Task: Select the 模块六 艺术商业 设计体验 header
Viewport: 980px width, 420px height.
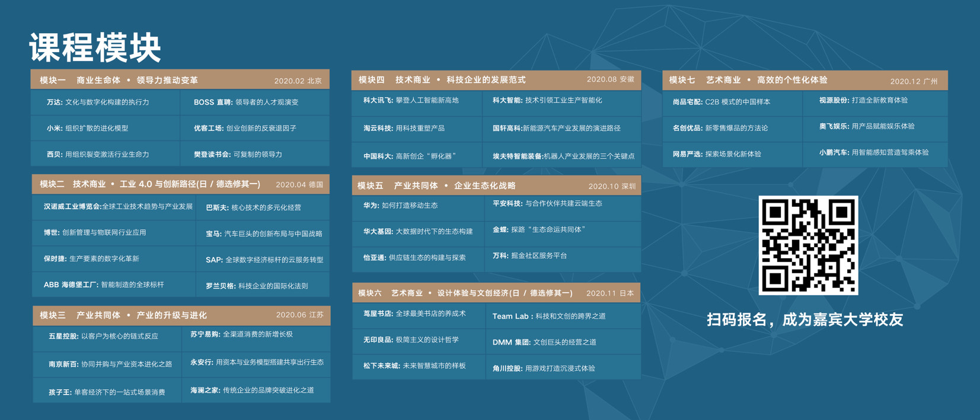Action: [496, 293]
